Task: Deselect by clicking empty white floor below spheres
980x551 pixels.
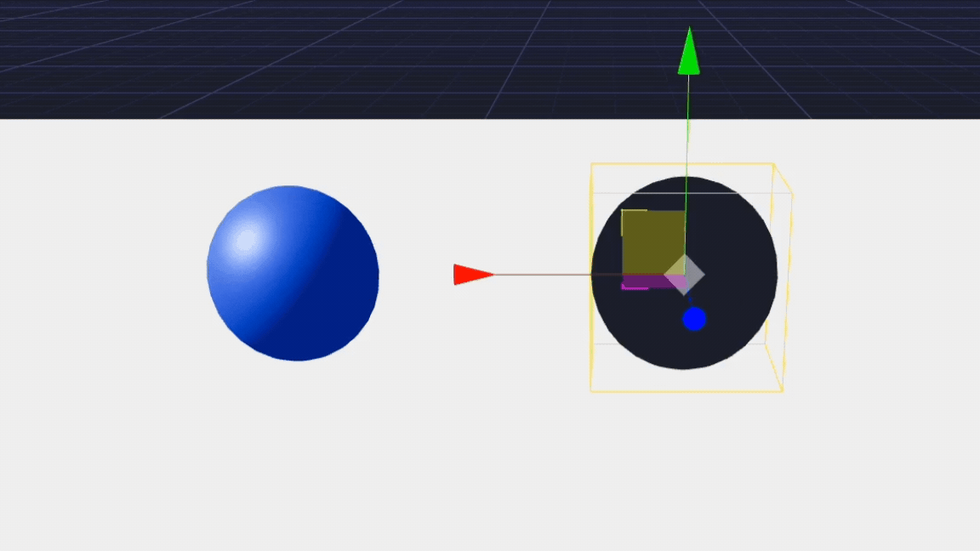Action: (x=425, y=476)
